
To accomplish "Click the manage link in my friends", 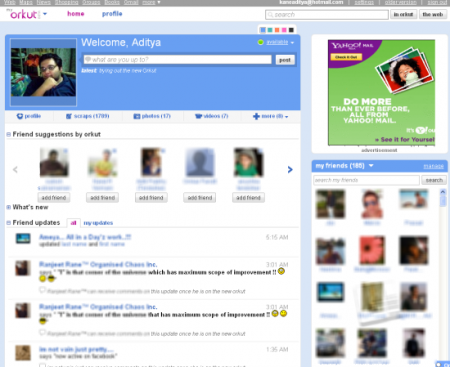I will click(x=434, y=166).
